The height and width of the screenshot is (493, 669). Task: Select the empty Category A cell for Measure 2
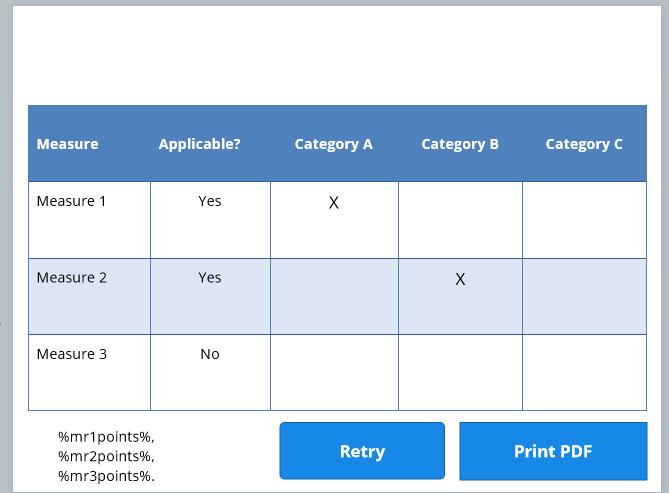[334, 296]
